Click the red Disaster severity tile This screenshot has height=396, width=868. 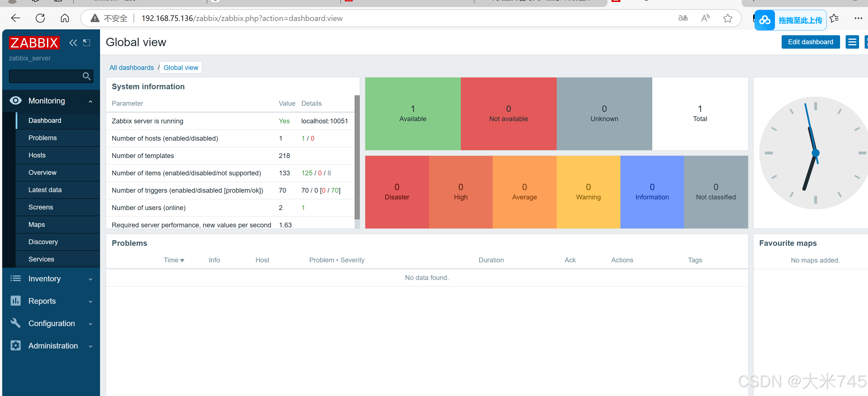[397, 192]
